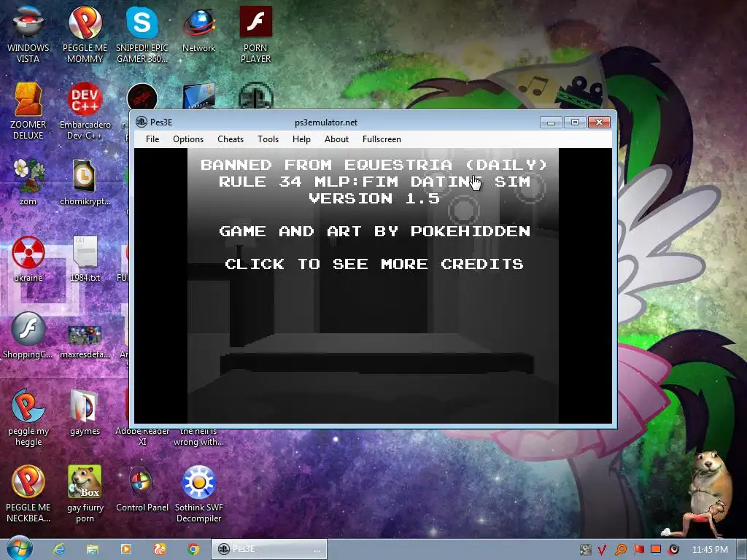747x560 pixels.
Task: Select the round black-and-red desktop icon above Pes3E
Action: point(142,97)
